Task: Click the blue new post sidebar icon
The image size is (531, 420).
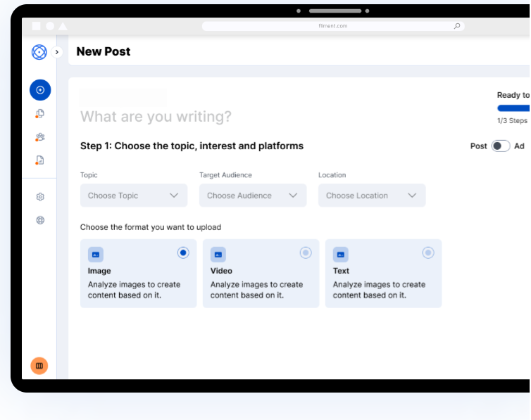Action: point(40,90)
